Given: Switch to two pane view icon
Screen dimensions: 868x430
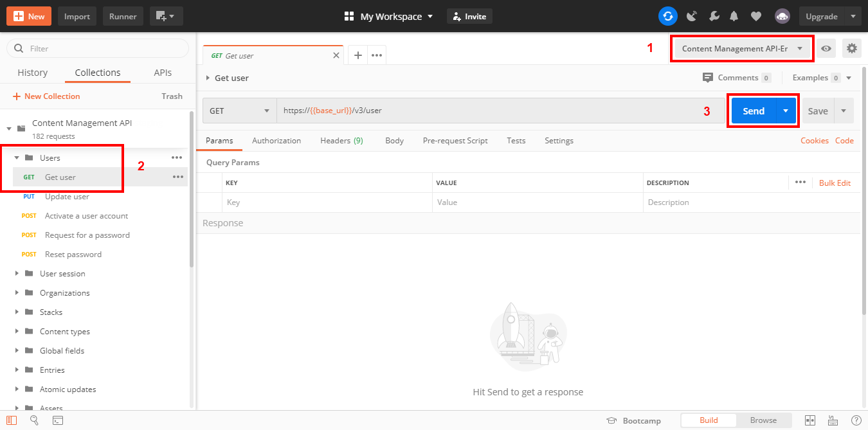Looking at the screenshot, I should pyautogui.click(x=810, y=420).
